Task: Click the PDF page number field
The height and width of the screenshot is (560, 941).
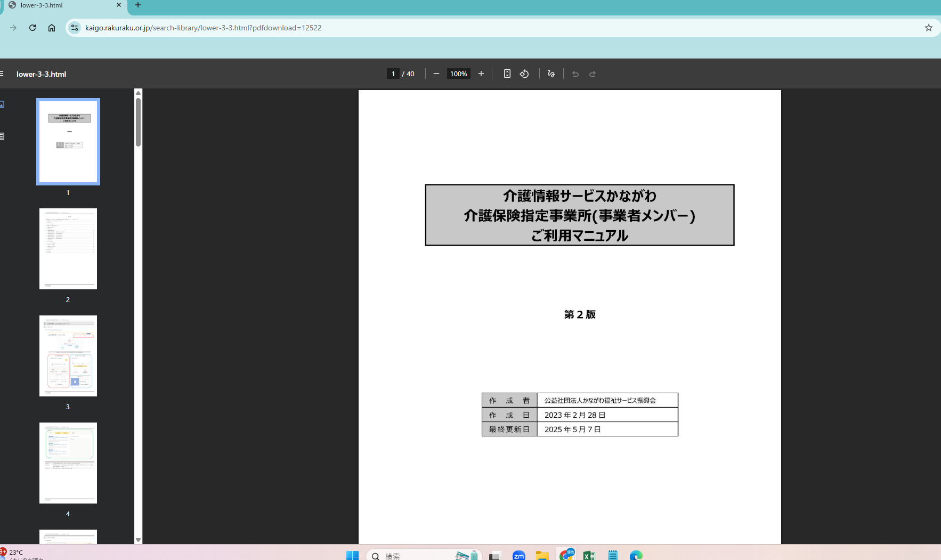Action: coord(393,74)
